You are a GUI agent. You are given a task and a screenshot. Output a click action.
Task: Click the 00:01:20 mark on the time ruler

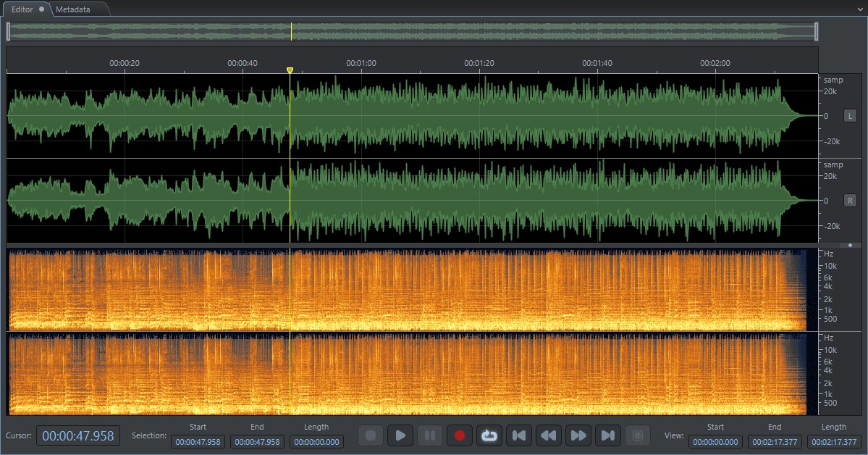pyautogui.click(x=479, y=63)
